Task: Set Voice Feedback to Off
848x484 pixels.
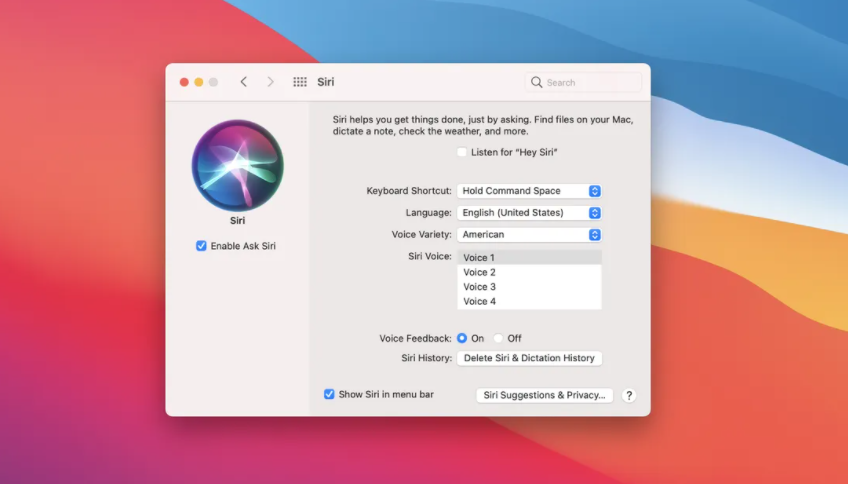Action: click(x=498, y=338)
